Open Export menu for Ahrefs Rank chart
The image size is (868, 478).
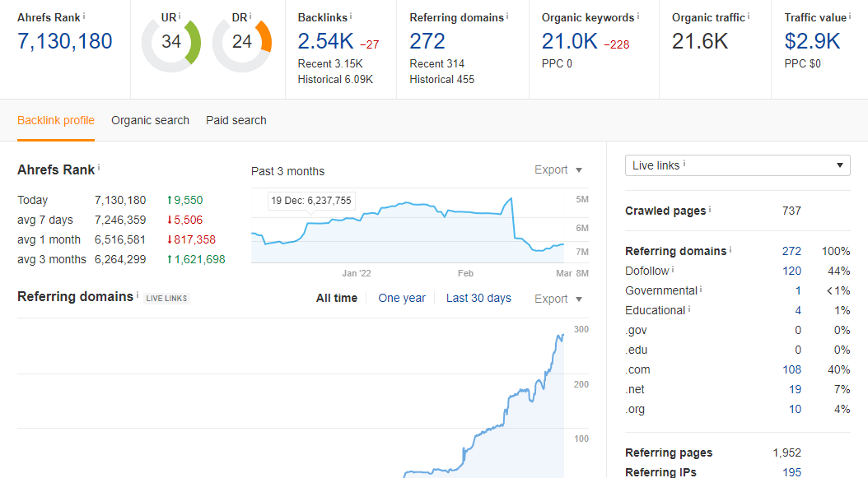[558, 169]
